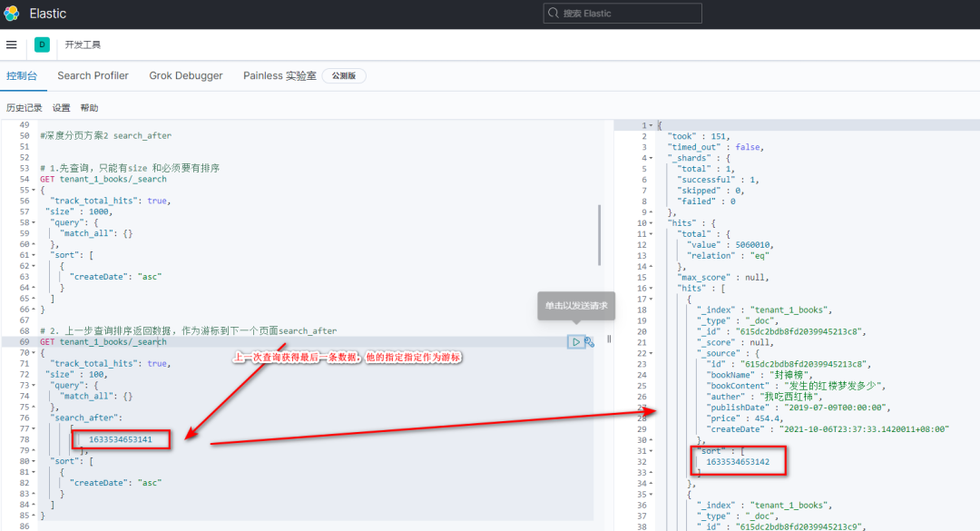Image resolution: width=980 pixels, height=531 pixels.
Task: Click the panel resize divider handle
Action: [609, 339]
